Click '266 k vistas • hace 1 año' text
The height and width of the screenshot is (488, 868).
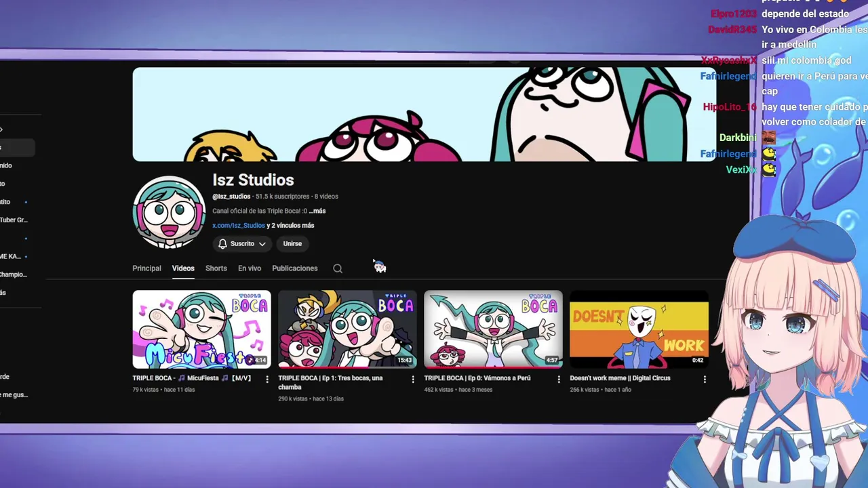point(601,390)
